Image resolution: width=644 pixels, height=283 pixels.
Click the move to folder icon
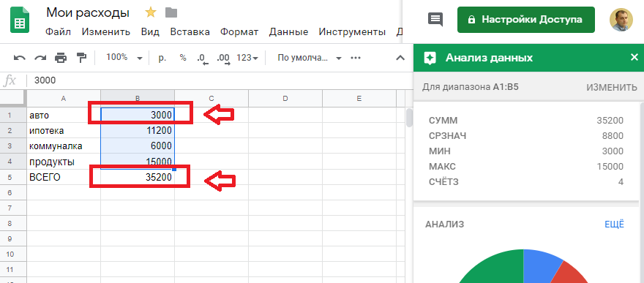pos(171,13)
